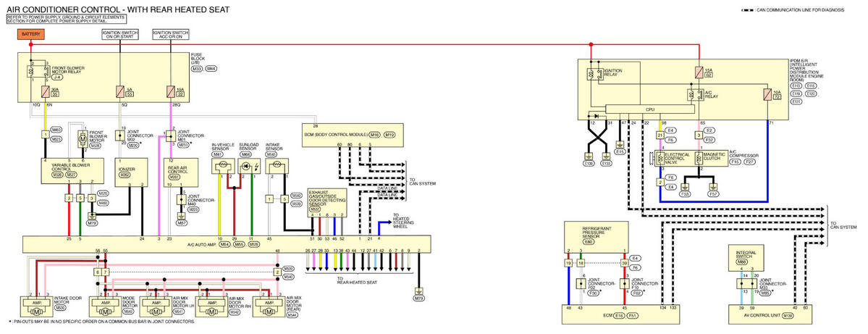Click the A/C relay symbol
Screen dimensions: 868x334
point(694,95)
